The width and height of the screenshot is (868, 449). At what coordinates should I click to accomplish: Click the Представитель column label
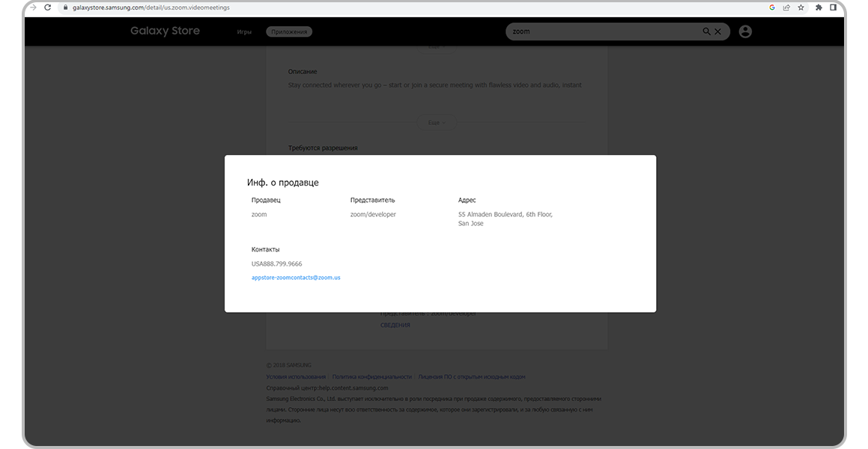[372, 200]
